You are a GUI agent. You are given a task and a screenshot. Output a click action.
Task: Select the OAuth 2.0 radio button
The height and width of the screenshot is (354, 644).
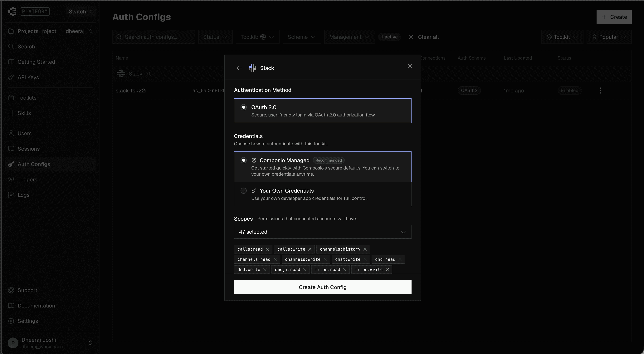(243, 107)
